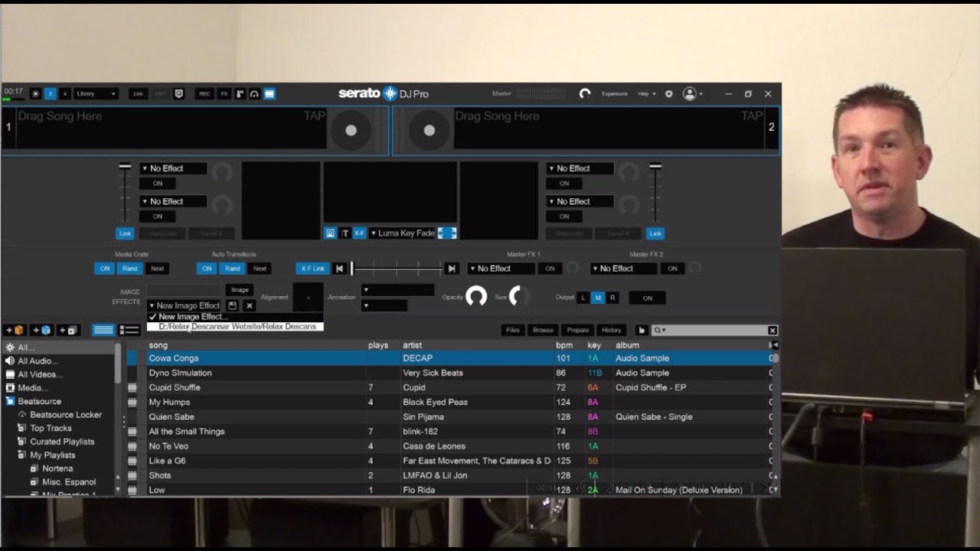Click the Opacity knob
Image resolution: width=980 pixels, height=551 pixels.
[x=476, y=297]
